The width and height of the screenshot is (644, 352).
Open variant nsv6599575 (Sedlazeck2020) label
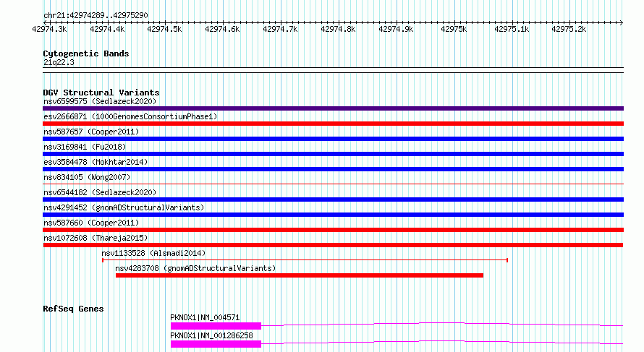click(x=100, y=101)
